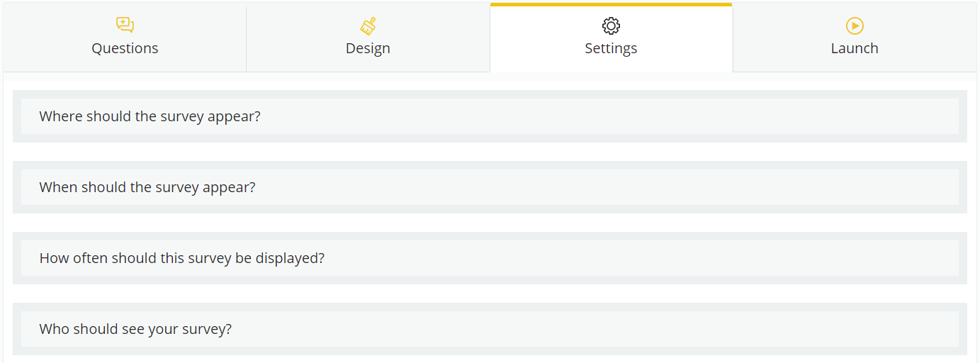980x363 pixels.
Task: Click the gear Settings icon
Action: click(x=611, y=26)
